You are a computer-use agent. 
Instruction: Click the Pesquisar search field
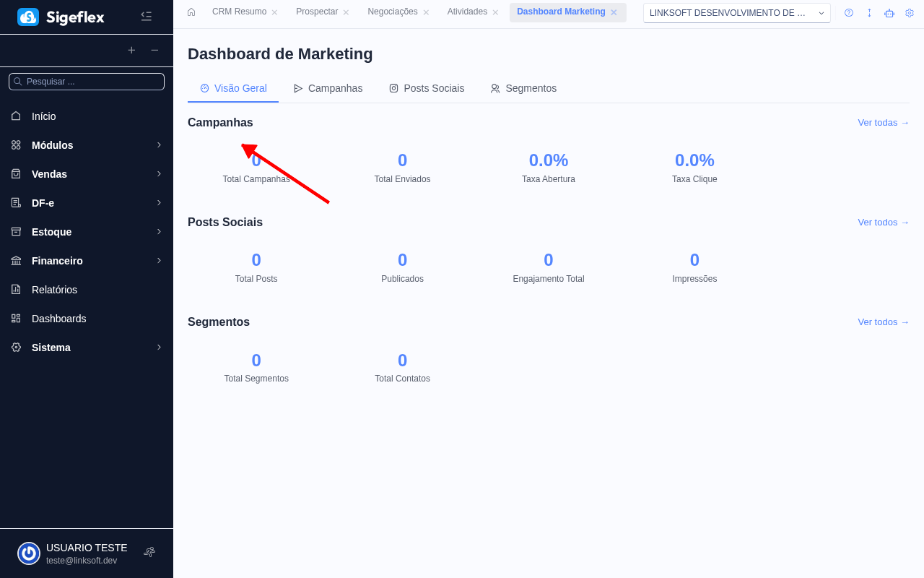tap(87, 81)
